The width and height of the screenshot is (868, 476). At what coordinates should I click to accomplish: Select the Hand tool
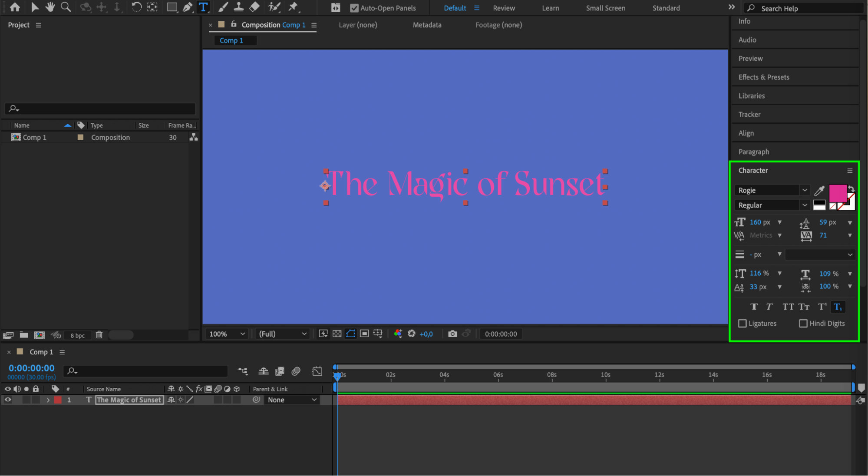pos(50,7)
